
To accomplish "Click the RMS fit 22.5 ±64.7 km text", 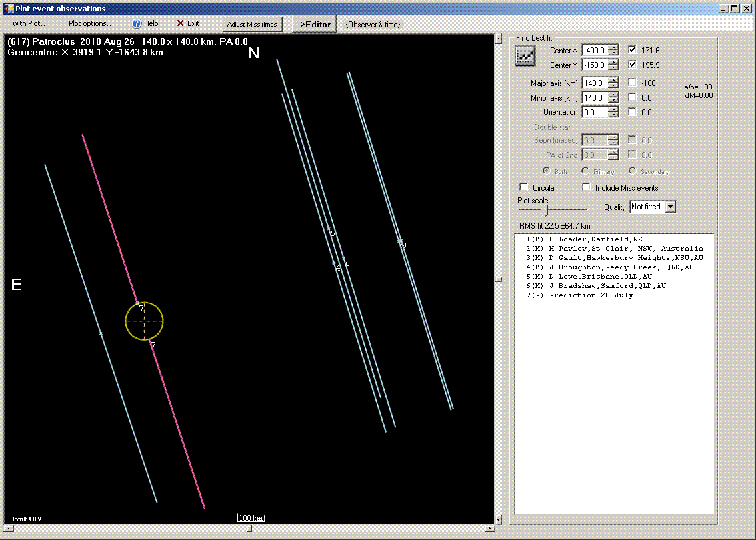I will coord(555,225).
